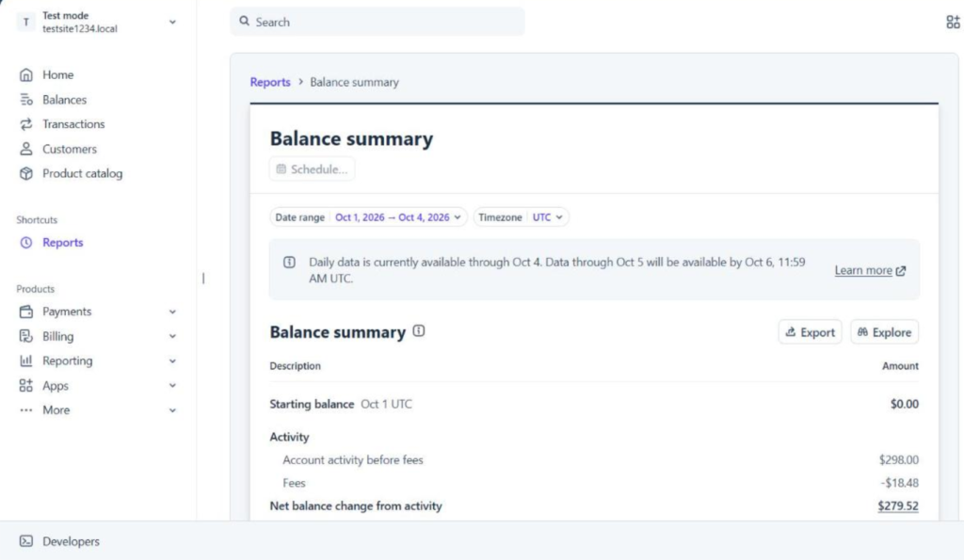964x560 pixels.
Task: Click the Reports breadcrumb link
Action: click(x=270, y=82)
